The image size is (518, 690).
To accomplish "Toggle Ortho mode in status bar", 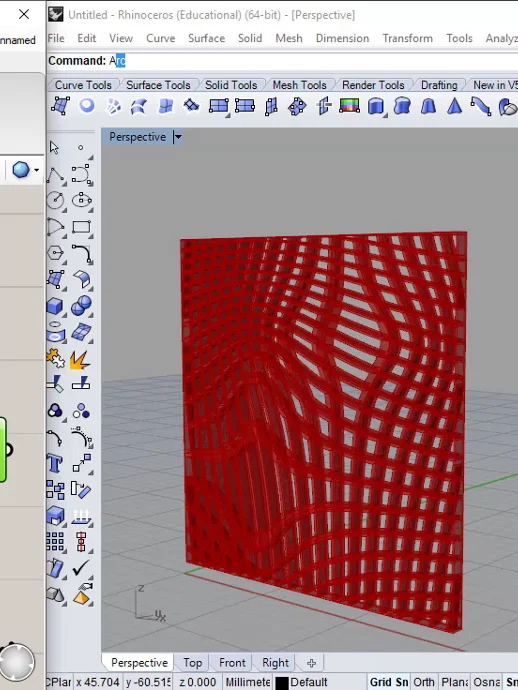I will click(x=423, y=682).
